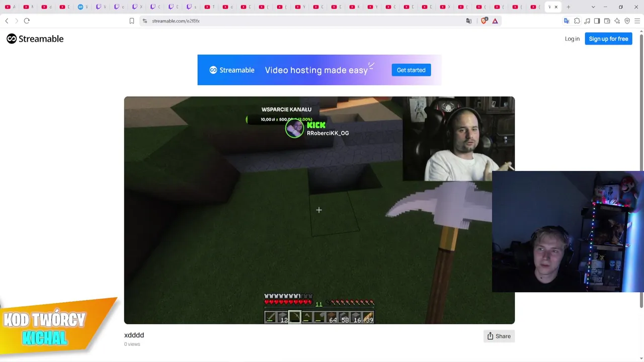This screenshot has width=644, height=362.
Task: Expand the tab search chevron
Action: click(593, 7)
